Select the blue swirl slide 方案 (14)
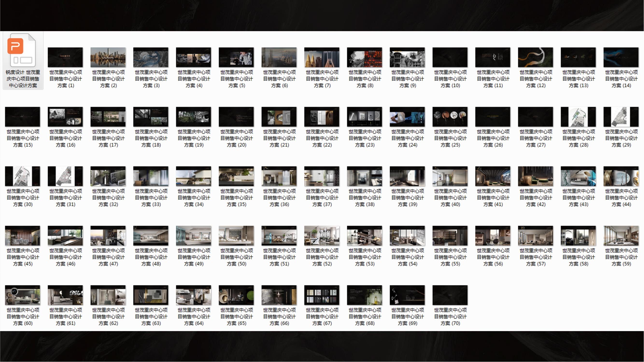 [621, 57]
